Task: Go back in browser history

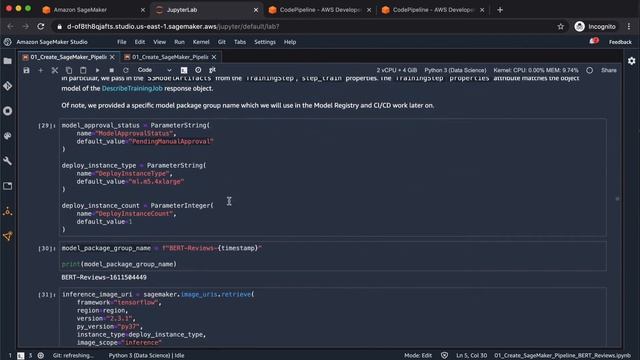Action: pyautogui.click(x=11, y=27)
